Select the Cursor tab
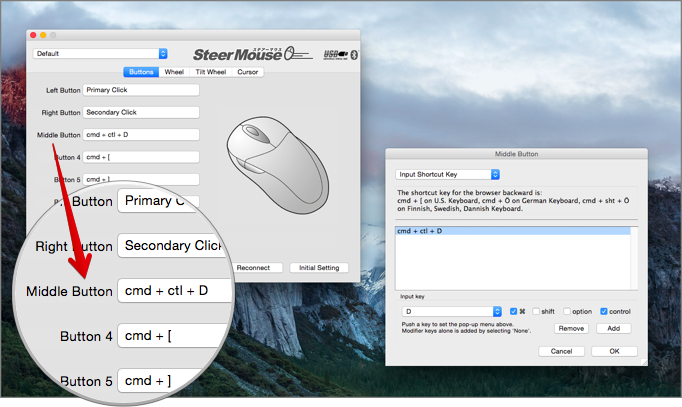 pos(247,72)
